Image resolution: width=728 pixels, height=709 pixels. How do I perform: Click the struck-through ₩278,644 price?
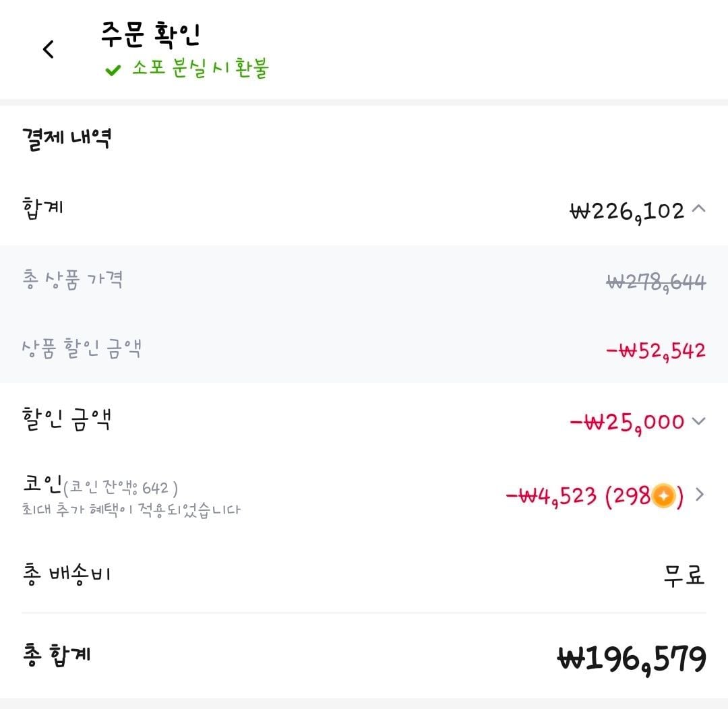(656, 282)
